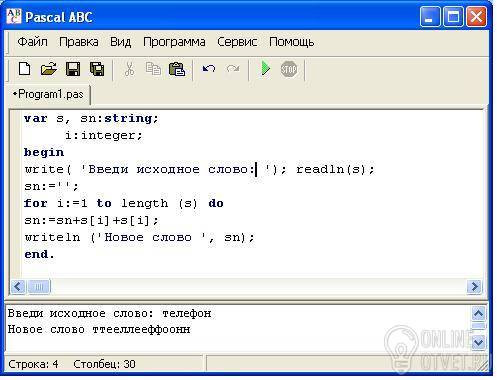Viewport: 497px width, 380px height.
Task: Click the Redo arrow icon
Action: 233,69
